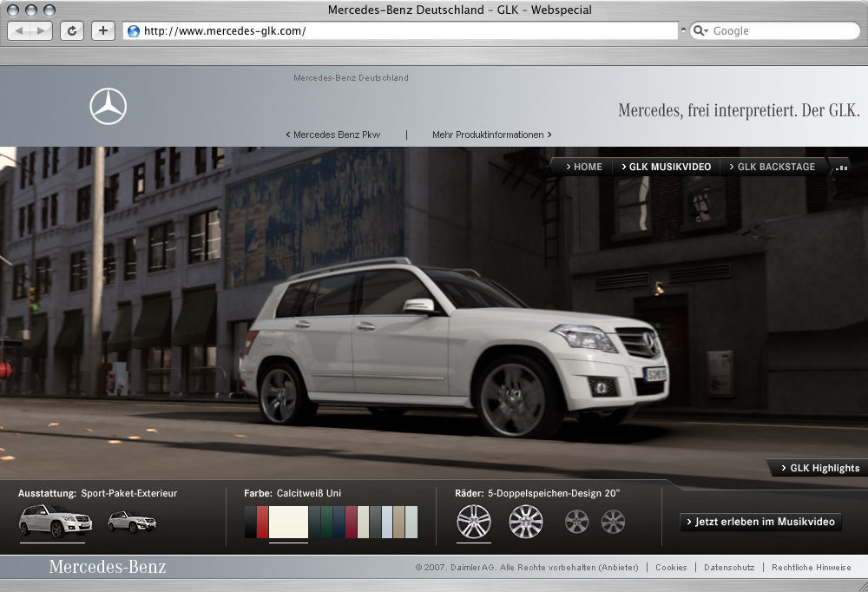Viewport: 868px width, 592px height.
Task: Click the Ausstattung label text
Action: click(x=47, y=493)
